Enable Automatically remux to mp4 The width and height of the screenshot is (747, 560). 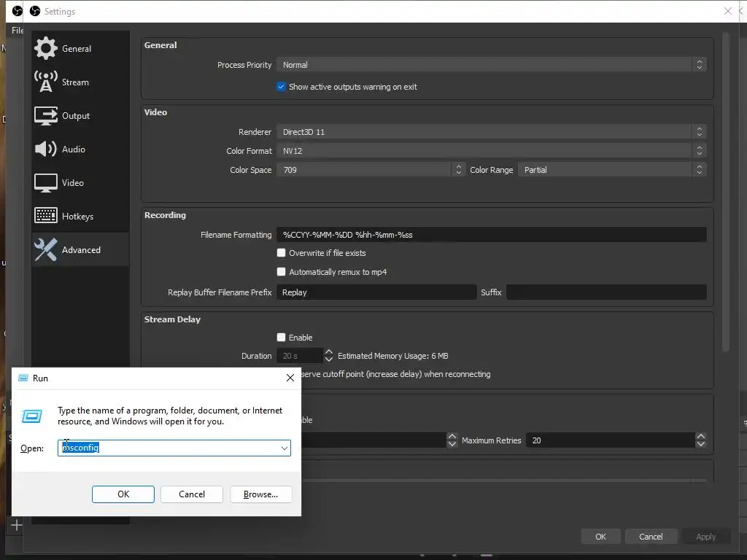click(281, 272)
